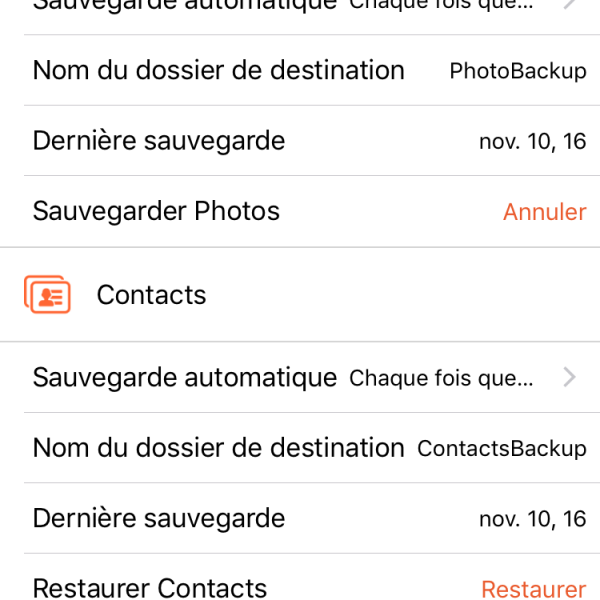The width and height of the screenshot is (600, 600).
Task: Select the Contacts section header text
Action: 151,295
